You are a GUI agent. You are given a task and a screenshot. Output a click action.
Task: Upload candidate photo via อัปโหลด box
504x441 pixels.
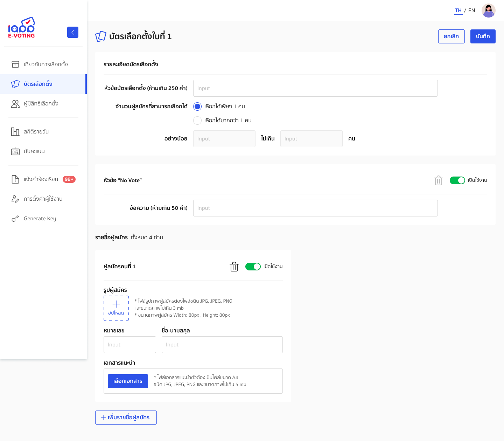(116, 308)
